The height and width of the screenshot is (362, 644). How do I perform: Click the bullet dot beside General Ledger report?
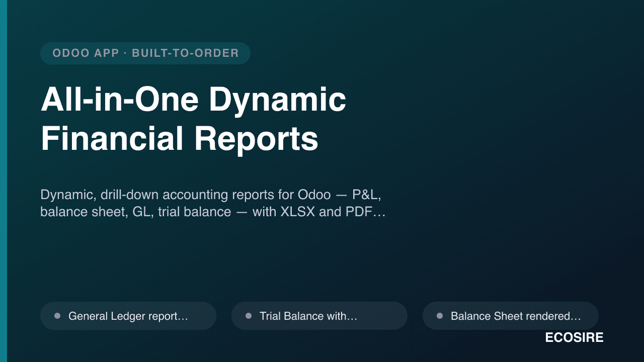(x=57, y=316)
